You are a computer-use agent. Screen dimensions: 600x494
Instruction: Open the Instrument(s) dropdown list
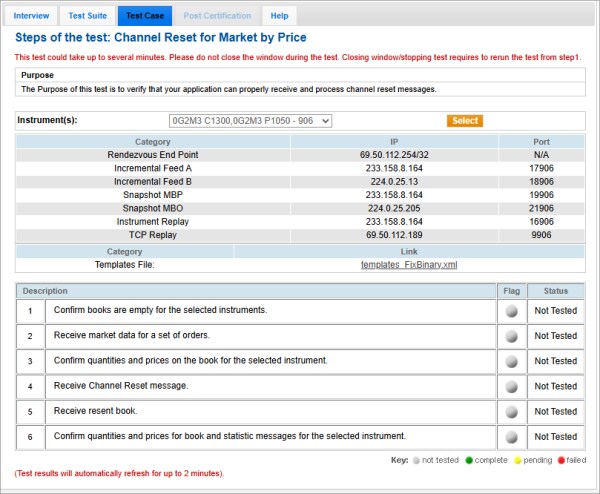pos(250,121)
